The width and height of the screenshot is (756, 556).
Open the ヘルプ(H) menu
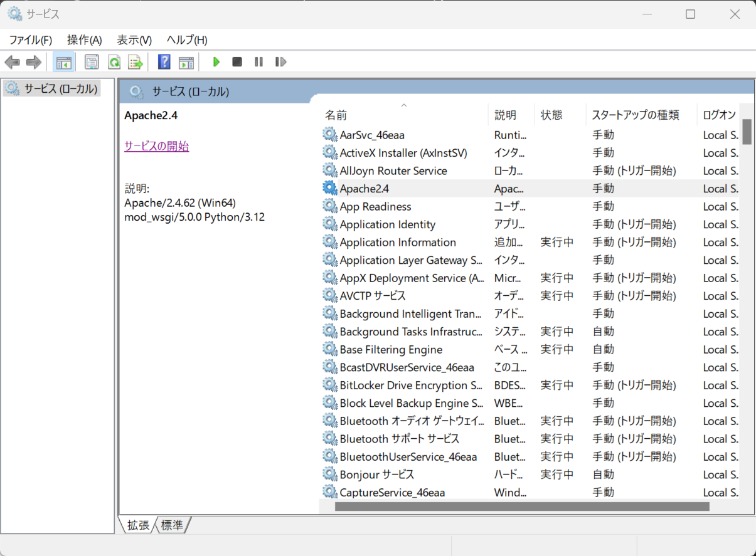pos(187,40)
